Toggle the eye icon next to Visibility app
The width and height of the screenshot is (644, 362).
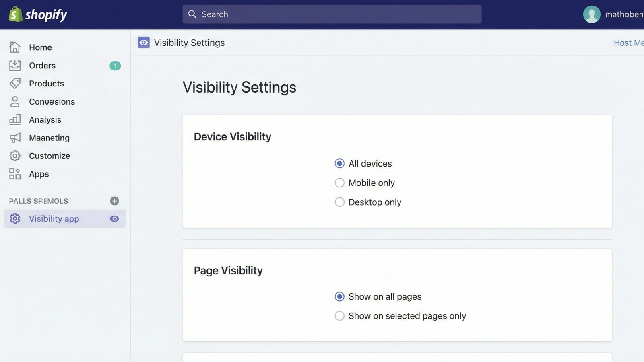click(114, 218)
